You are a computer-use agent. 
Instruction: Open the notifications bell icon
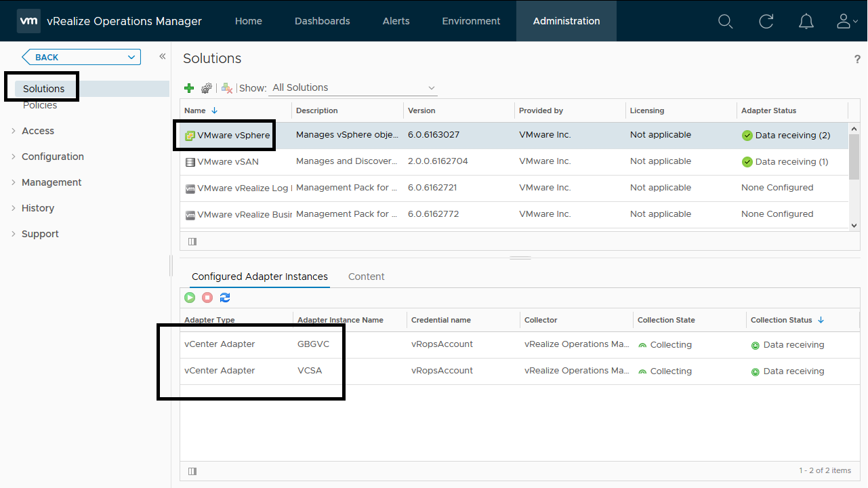point(806,22)
